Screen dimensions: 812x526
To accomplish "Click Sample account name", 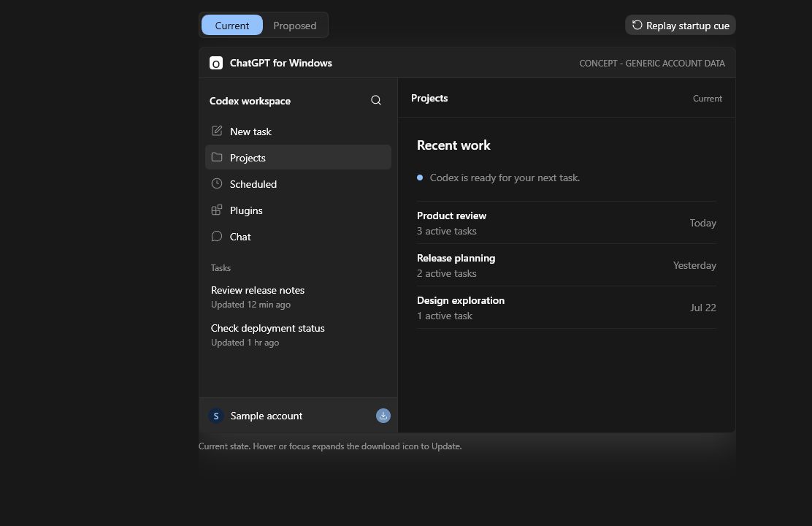I will [x=267, y=416].
